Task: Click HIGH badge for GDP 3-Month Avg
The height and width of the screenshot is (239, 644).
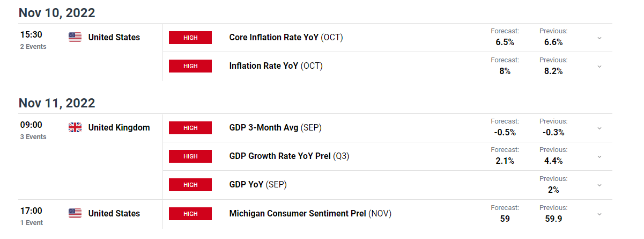Action: 190,128
